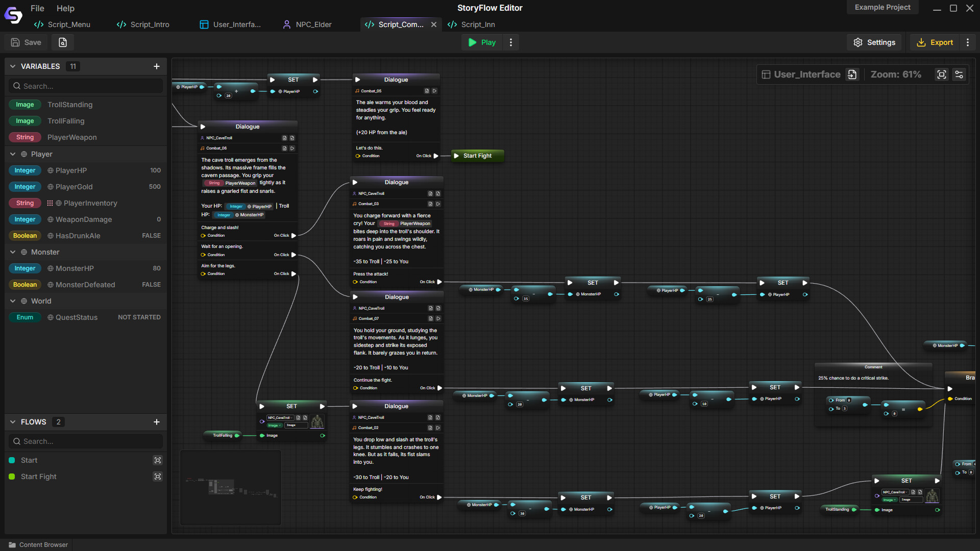The width and height of the screenshot is (980, 551).
Task: Click the On Click output of Charge and slash!
Action: point(293,236)
